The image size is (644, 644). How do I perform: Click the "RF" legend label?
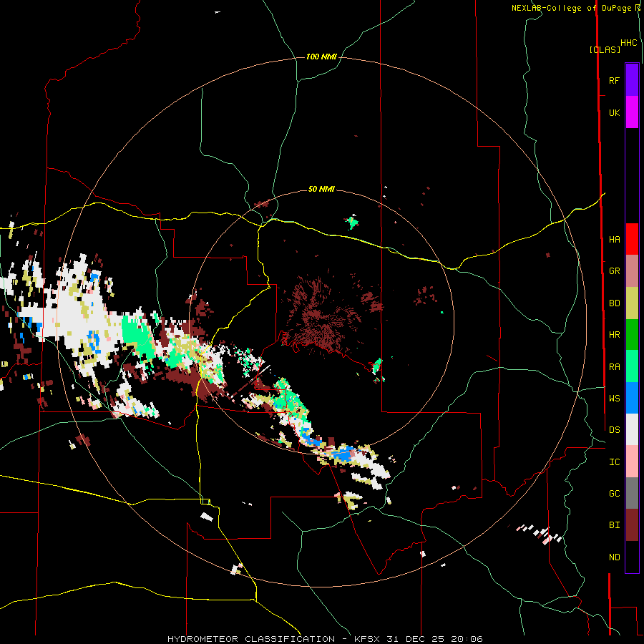[x=614, y=80]
